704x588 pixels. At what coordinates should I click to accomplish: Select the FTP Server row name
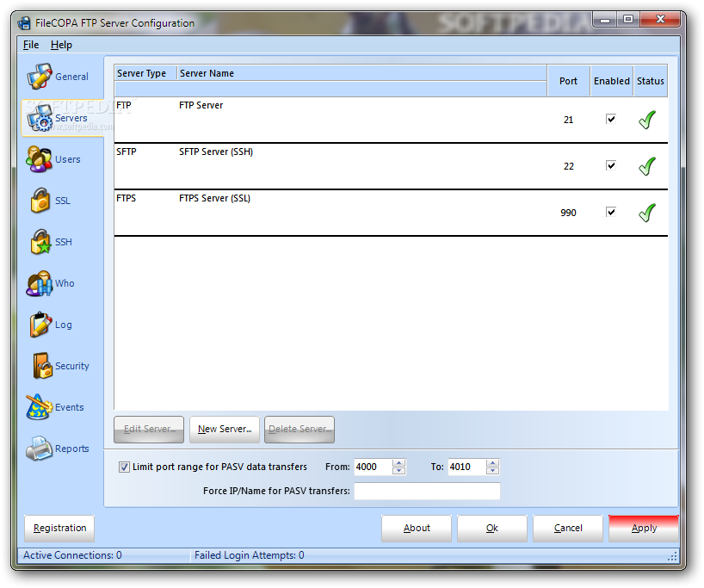[x=201, y=105]
